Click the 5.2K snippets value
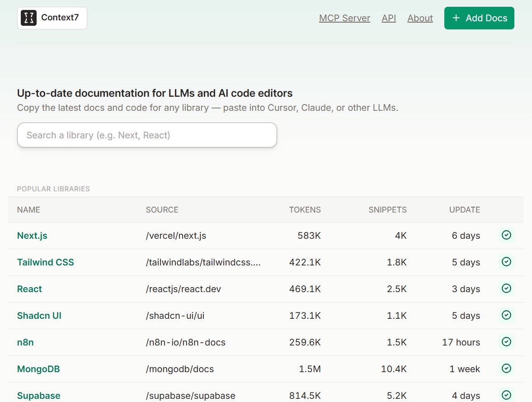Screen dimensions: 532x402 (x=396, y=396)
